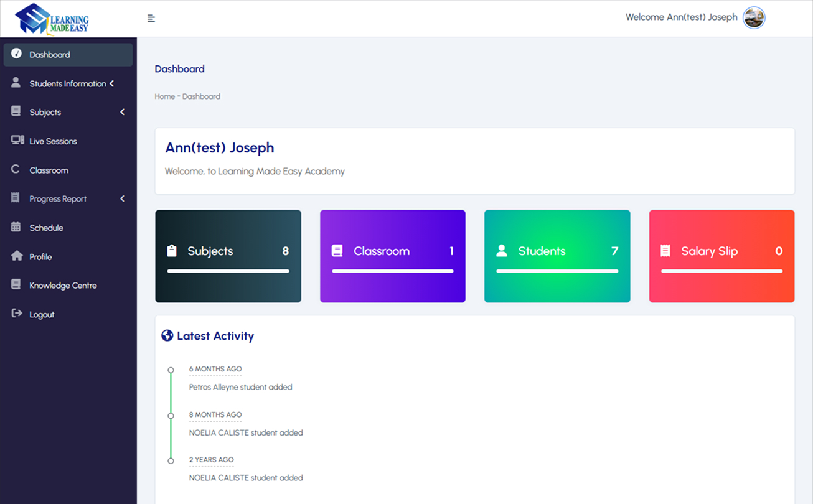Click the globe icon beside Latest Activity
The height and width of the screenshot is (504, 813).
pyautogui.click(x=167, y=336)
